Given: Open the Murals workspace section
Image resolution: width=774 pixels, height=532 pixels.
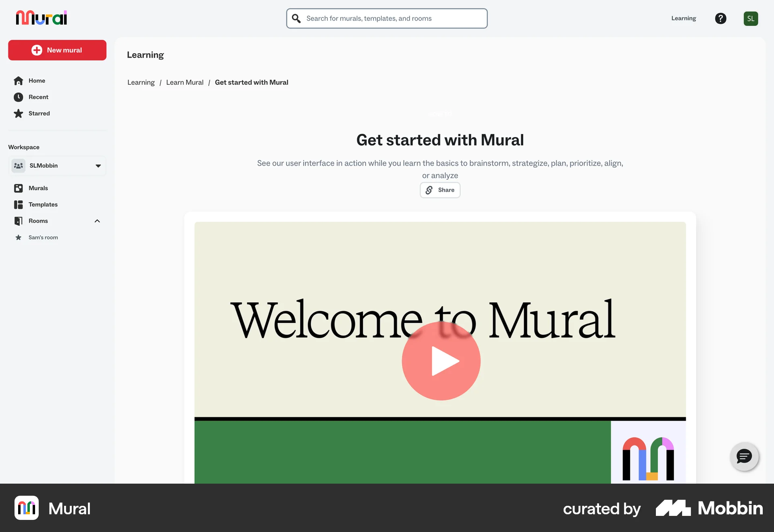Looking at the screenshot, I should pos(37,188).
